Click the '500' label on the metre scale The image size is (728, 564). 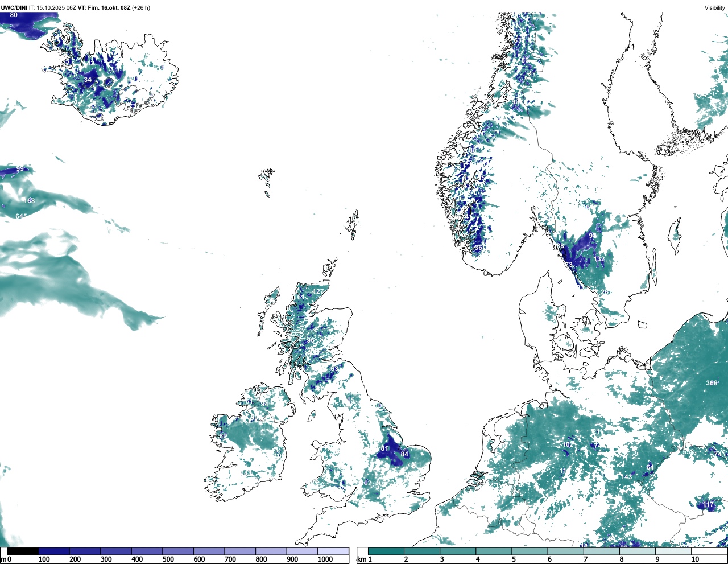pos(168,559)
